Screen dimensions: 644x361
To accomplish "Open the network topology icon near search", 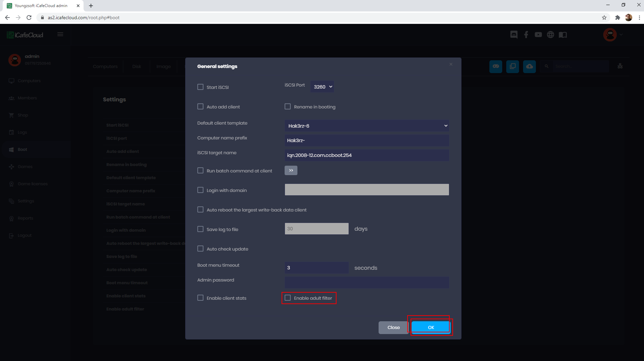I will (x=620, y=66).
